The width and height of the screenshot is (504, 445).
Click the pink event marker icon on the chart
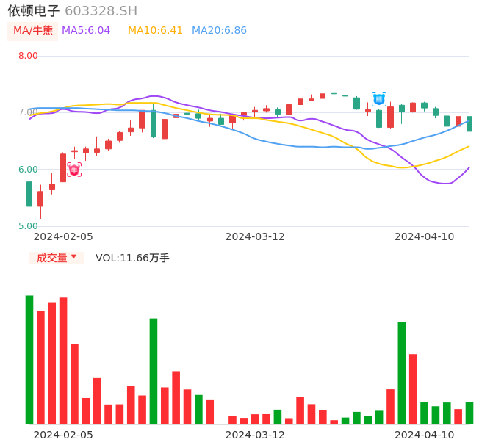pyautogui.click(x=74, y=170)
